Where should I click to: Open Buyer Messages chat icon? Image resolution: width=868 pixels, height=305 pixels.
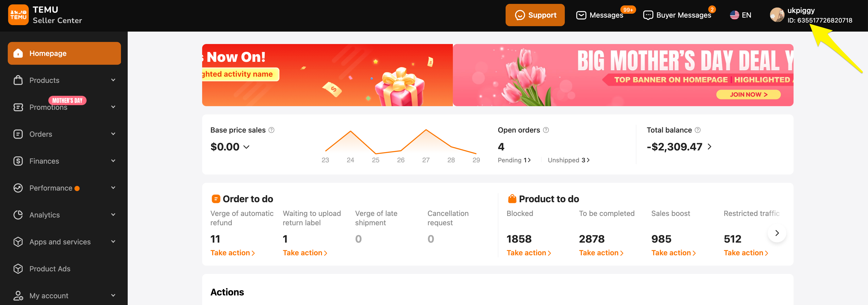pyautogui.click(x=648, y=15)
